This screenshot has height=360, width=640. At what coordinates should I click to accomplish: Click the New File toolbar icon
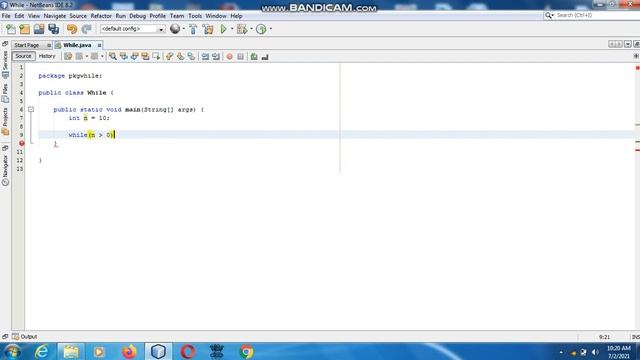(x=11, y=29)
